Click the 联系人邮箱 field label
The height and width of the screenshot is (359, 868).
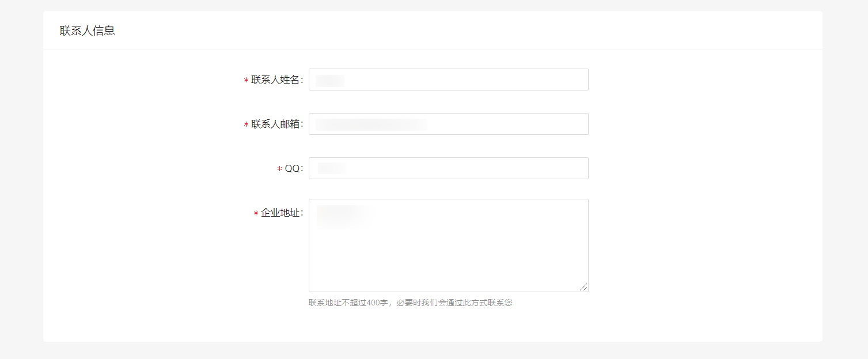[277, 124]
